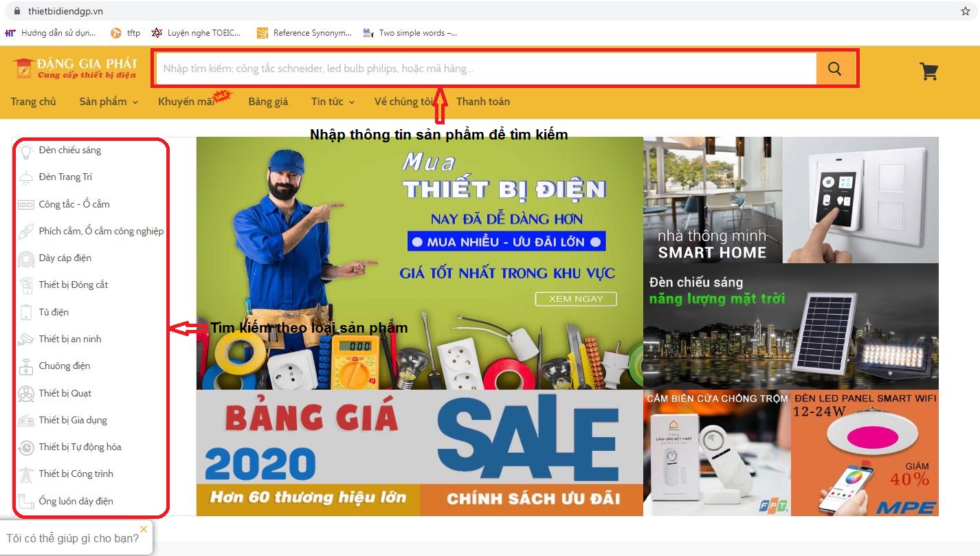The width and height of the screenshot is (980, 556).
Task: Click the Chuông điện bell icon
Action: [x=26, y=366]
